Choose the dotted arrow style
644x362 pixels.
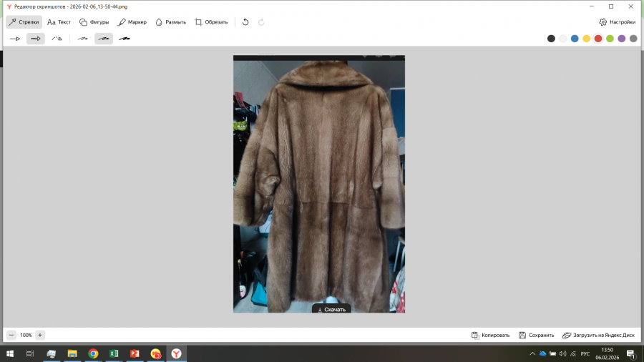[57, 39]
